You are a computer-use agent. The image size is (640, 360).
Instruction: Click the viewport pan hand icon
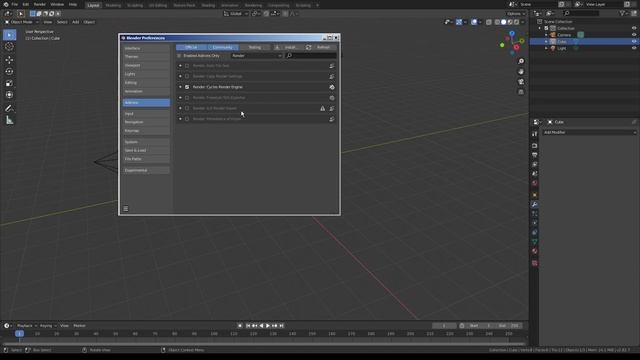click(521, 71)
